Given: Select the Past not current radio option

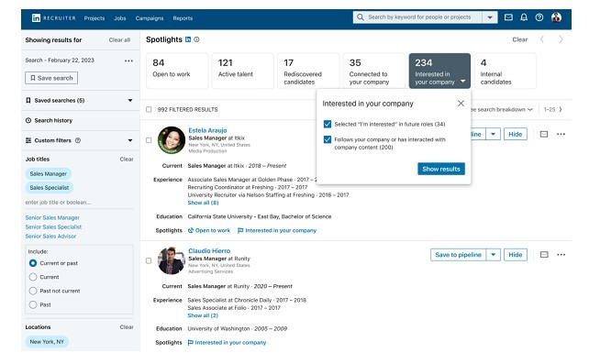Looking at the screenshot, I should (x=33, y=291).
